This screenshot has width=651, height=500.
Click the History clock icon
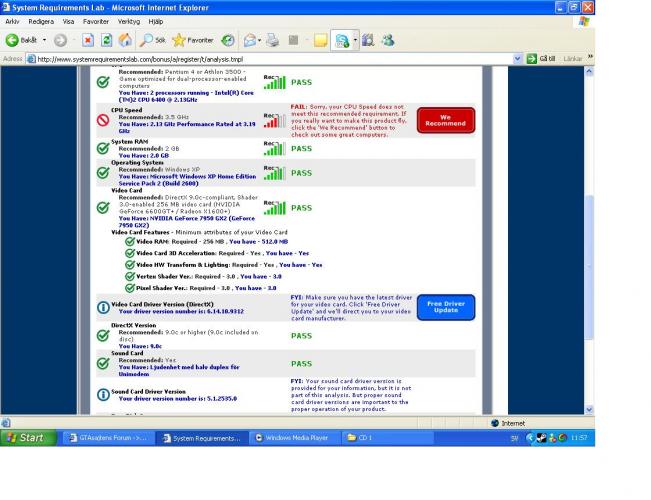(228, 40)
